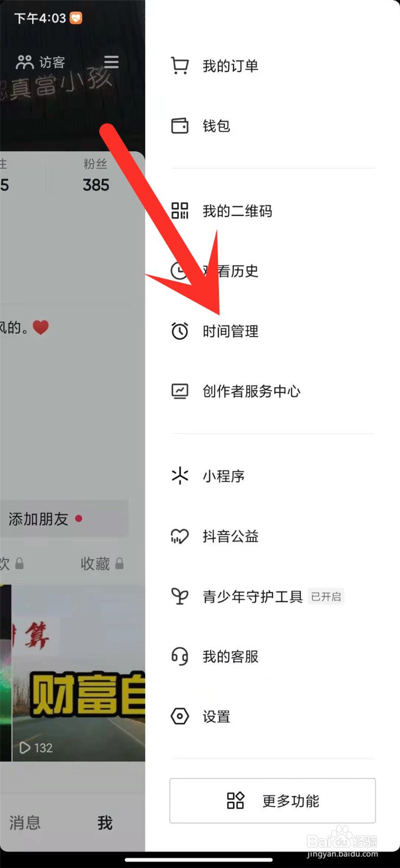Screen dimensions: 400x868
Task: Tap the Mini Programs asterisk icon
Action: pos(179,476)
